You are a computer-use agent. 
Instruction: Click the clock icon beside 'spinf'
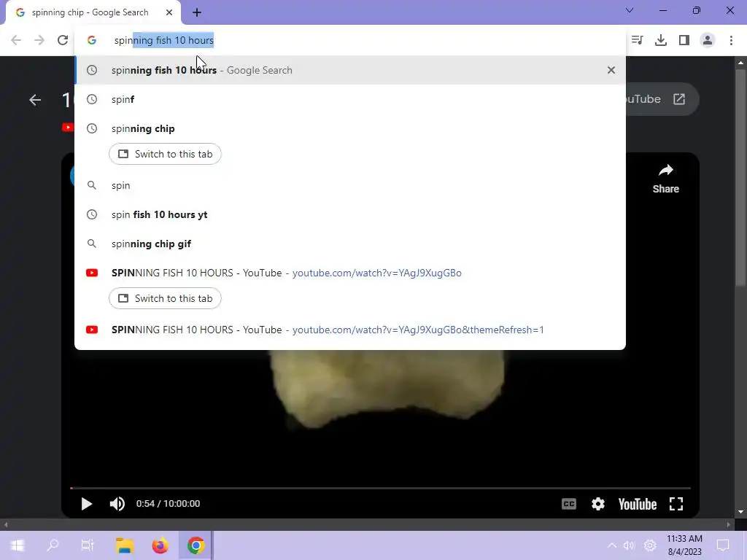click(x=92, y=99)
